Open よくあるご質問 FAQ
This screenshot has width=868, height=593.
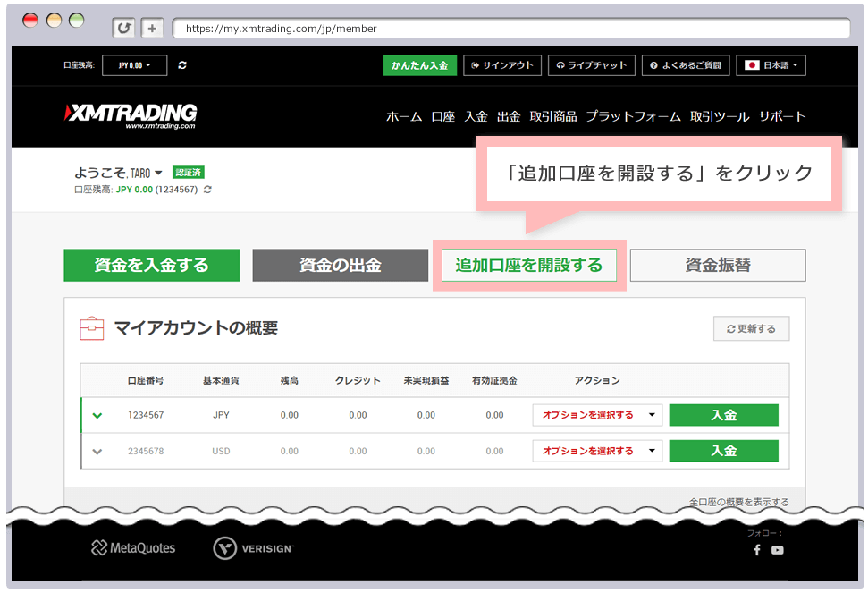686,65
